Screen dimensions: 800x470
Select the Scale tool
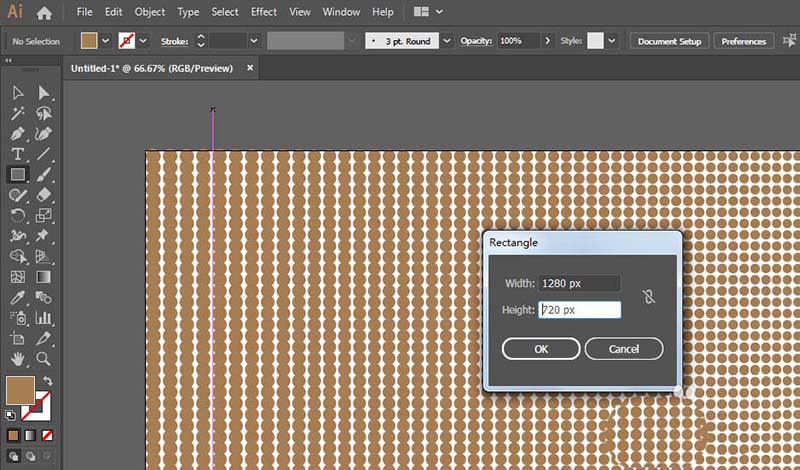coord(43,215)
